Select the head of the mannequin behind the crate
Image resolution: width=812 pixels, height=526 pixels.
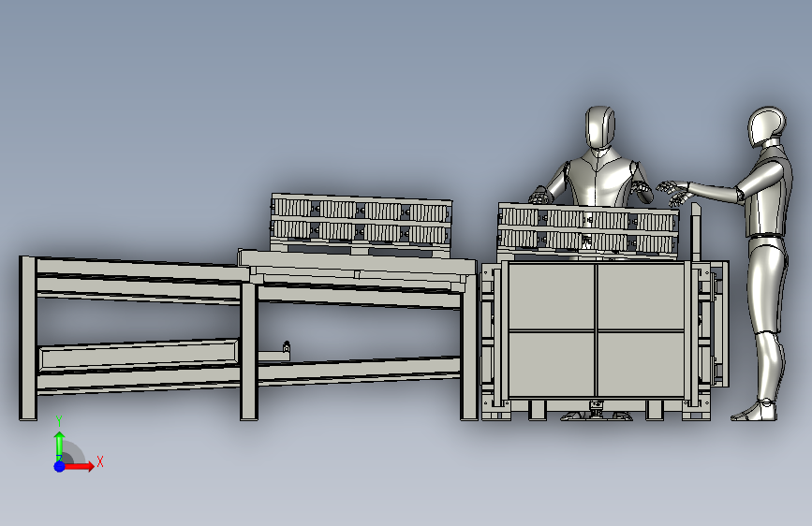pos(600,127)
